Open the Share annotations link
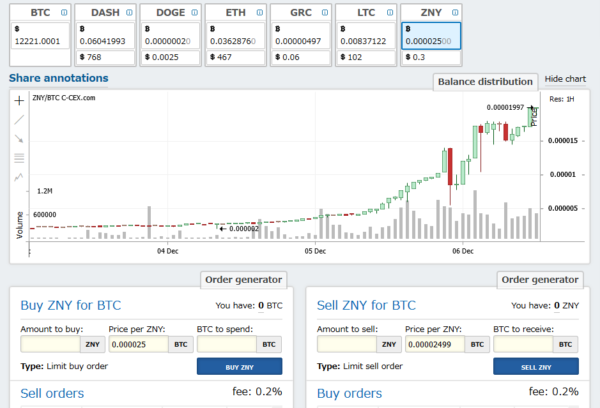Viewport: 600px width, 408px height. coord(59,78)
